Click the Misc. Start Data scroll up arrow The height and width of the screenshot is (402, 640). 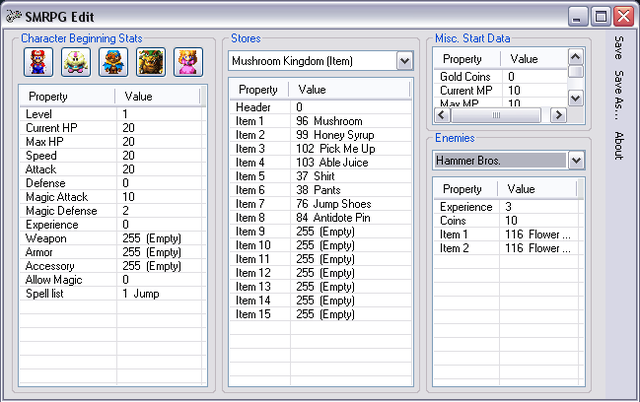click(576, 57)
